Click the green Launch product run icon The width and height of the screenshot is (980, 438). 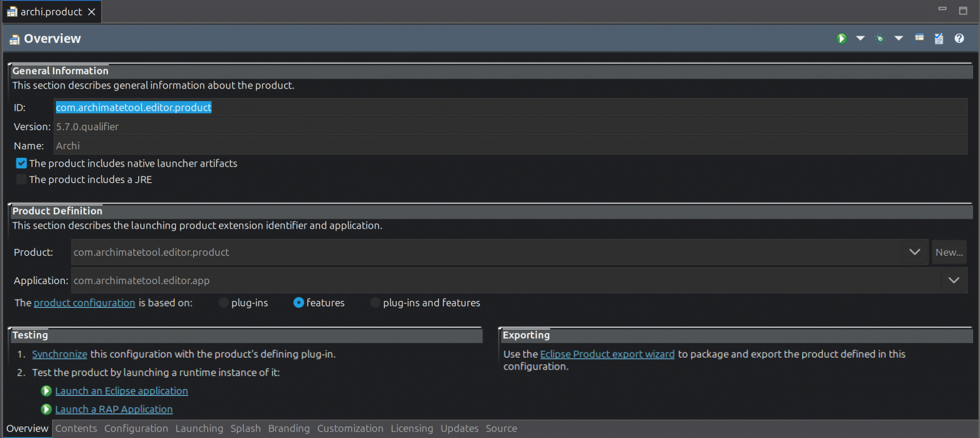841,39
